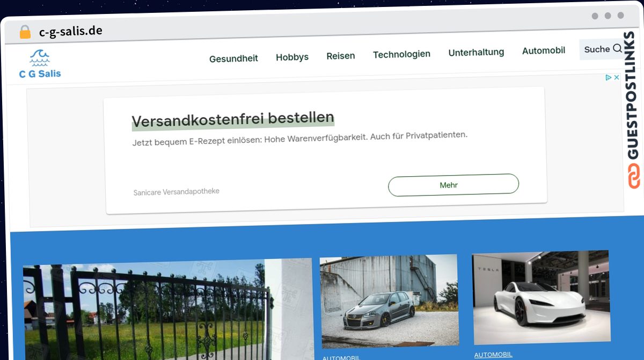Go to the Technologien section
This screenshot has height=360, width=644.
(401, 54)
